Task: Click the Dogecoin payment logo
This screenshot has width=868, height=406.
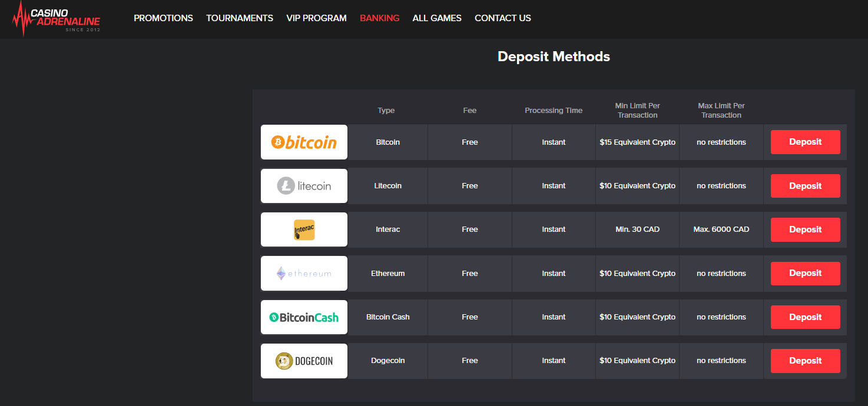Action: click(x=304, y=361)
